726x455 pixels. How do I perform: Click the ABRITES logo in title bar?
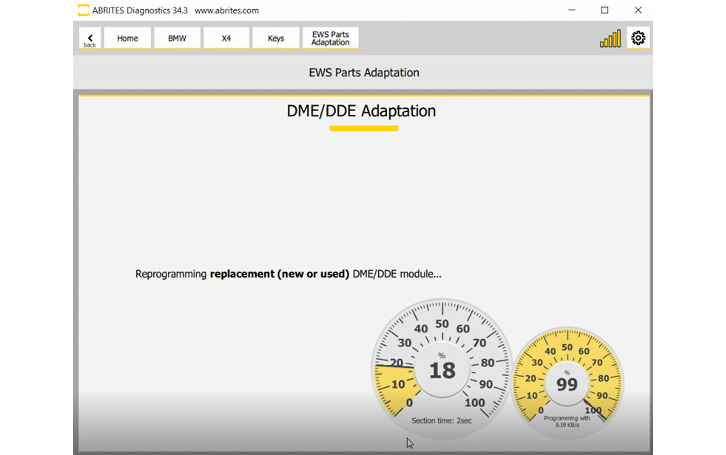click(83, 10)
